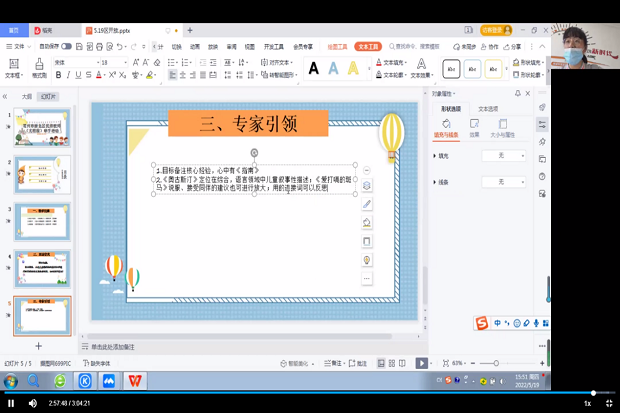The width and height of the screenshot is (620, 413).
Task: Apply italic formatting
Action: [x=68, y=75]
